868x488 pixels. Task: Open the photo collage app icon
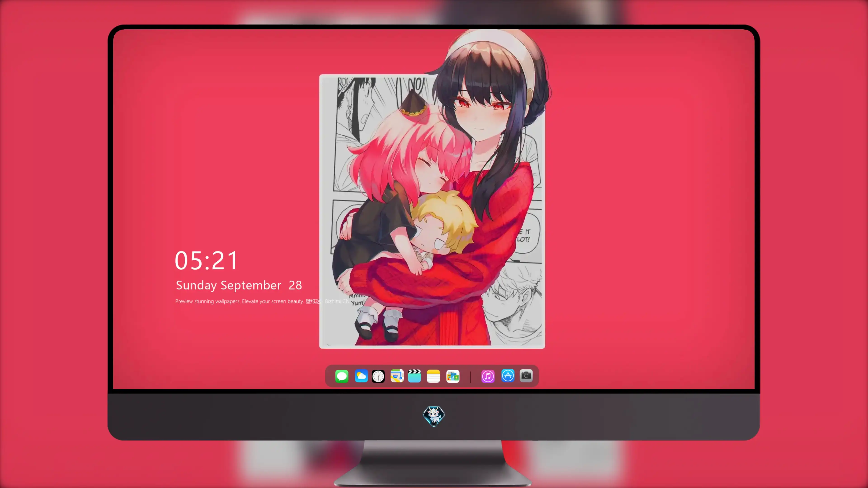click(453, 376)
